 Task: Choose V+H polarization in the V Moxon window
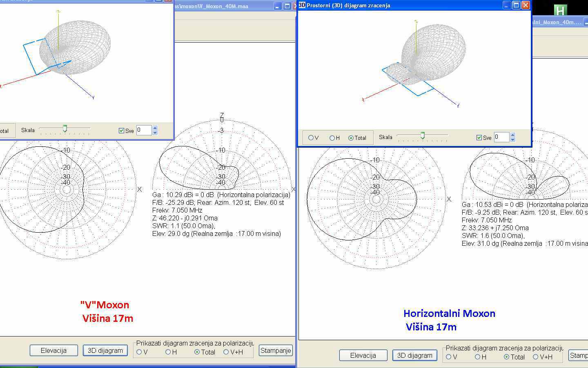pyautogui.click(x=226, y=352)
